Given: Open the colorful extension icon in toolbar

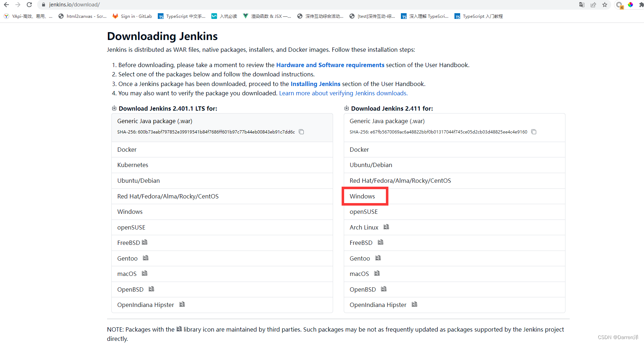Looking at the screenshot, I should [630, 5].
